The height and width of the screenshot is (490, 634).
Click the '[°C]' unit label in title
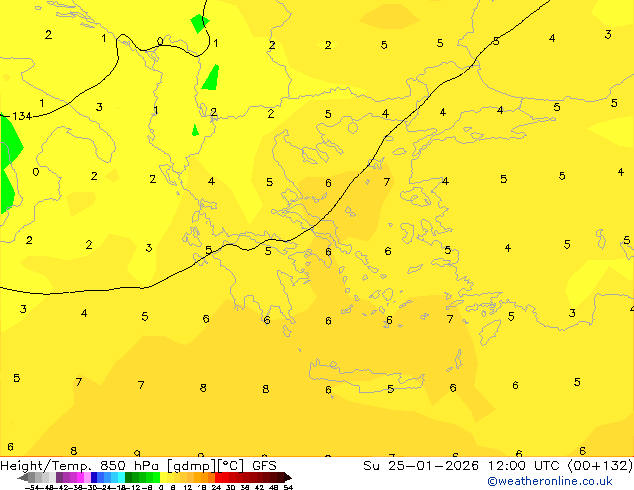231,466
